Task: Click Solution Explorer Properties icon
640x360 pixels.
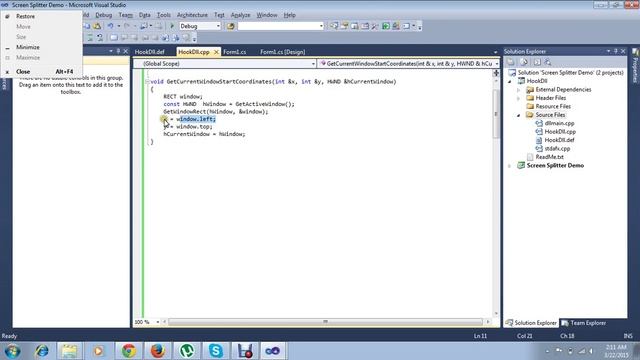Action: point(511,62)
